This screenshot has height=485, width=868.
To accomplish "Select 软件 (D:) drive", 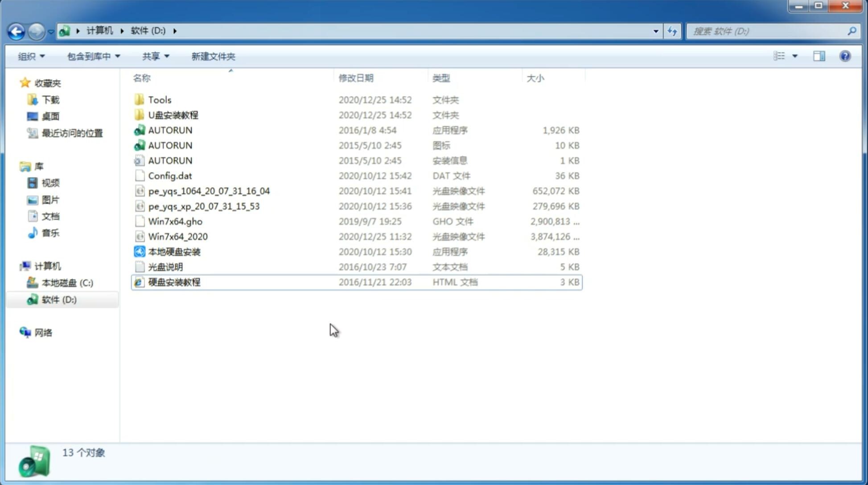I will coord(58,299).
